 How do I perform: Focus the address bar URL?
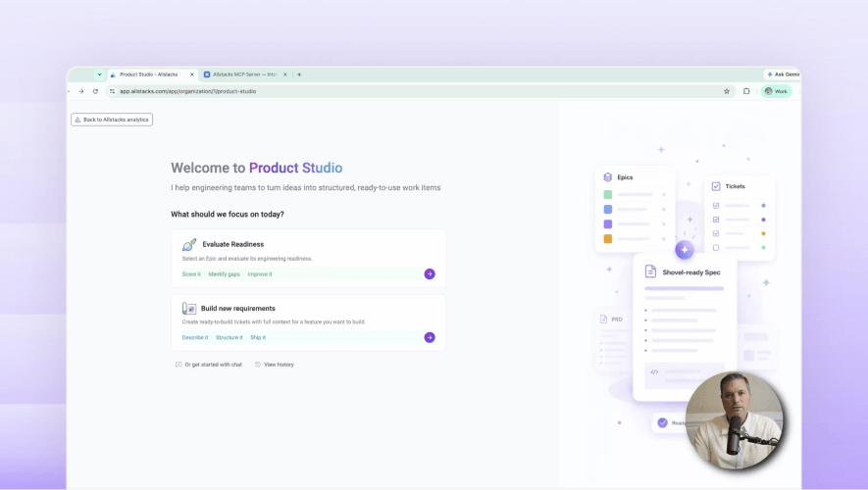coord(187,91)
